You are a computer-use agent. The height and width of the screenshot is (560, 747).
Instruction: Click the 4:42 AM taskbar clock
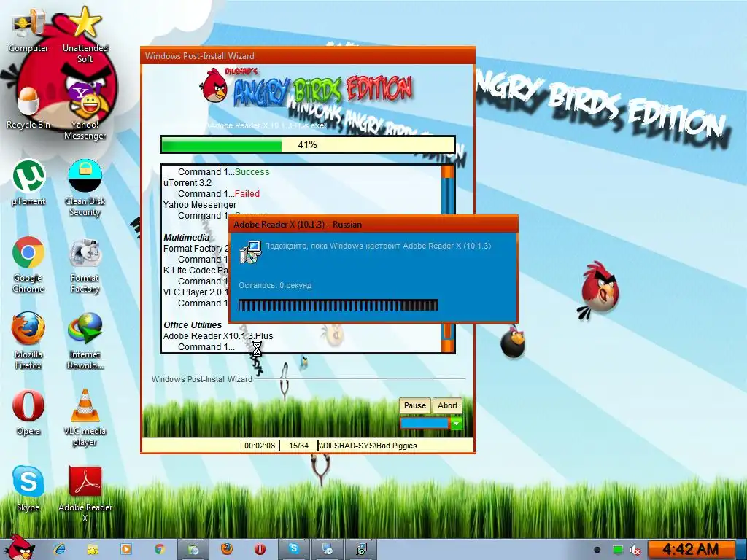(690, 550)
